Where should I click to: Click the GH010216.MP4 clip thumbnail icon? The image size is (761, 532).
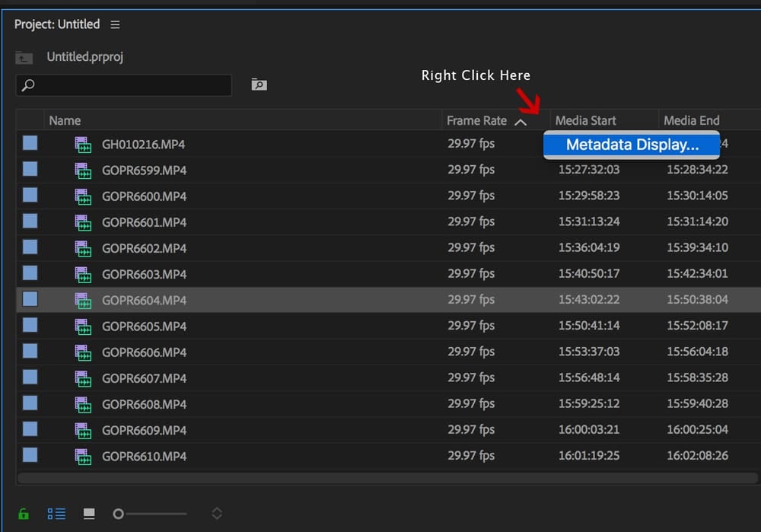coord(84,144)
